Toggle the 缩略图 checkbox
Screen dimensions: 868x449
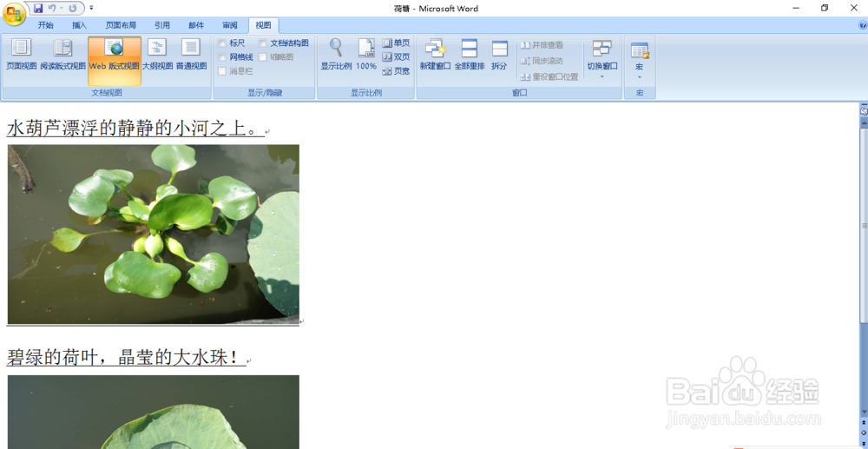(x=263, y=57)
